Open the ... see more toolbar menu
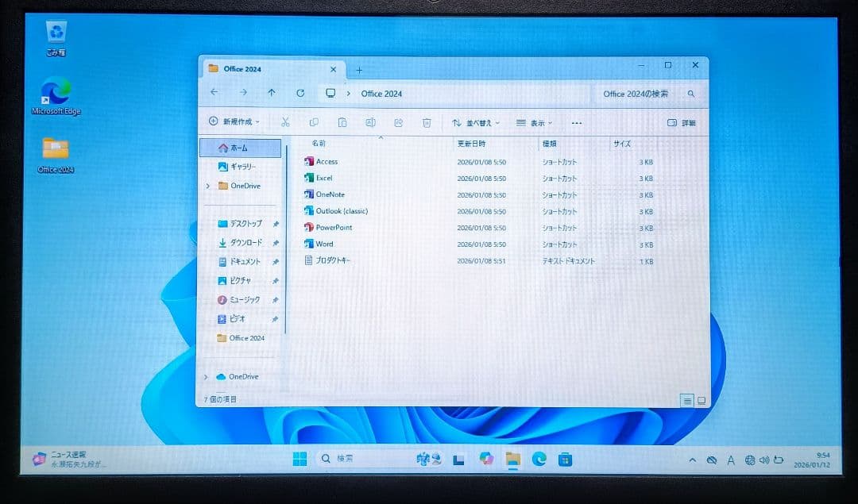Screen dimensions: 858x504 click(x=576, y=122)
